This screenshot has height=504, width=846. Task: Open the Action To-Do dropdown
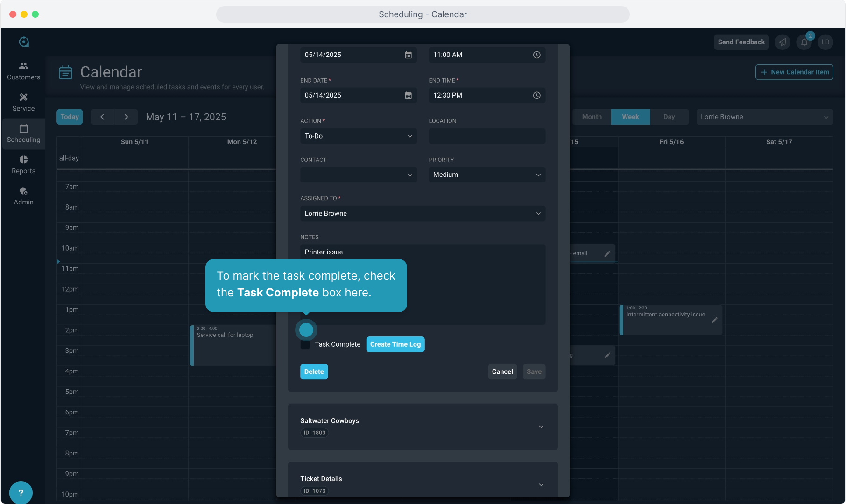click(359, 136)
